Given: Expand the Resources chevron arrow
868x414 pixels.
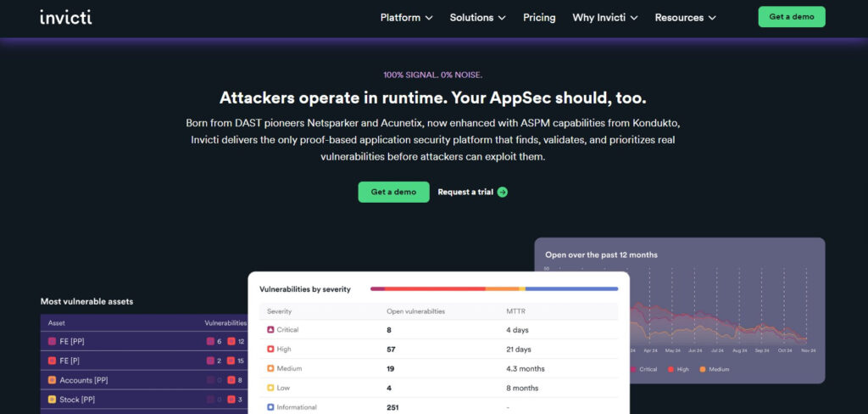Looking at the screenshot, I should pos(712,18).
